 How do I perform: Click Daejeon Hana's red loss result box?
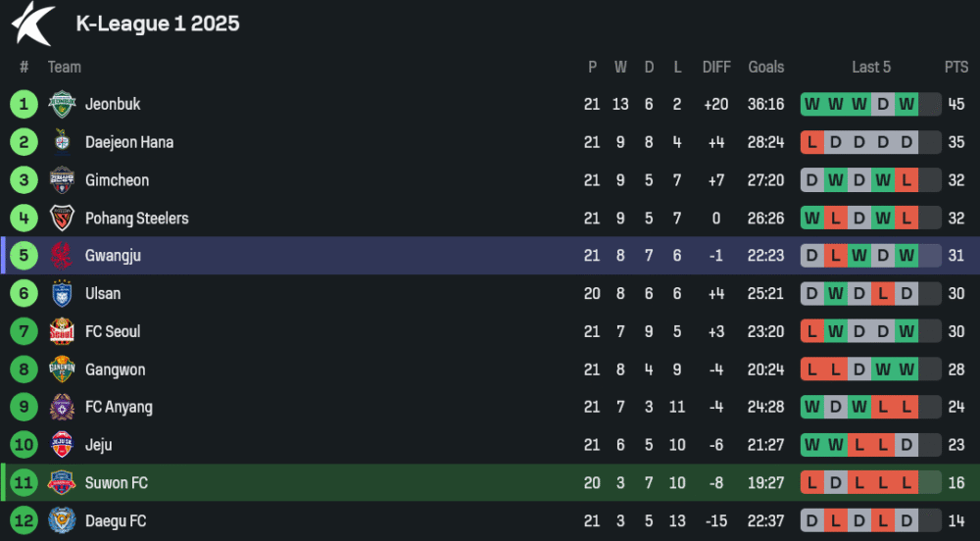click(812, 142)
